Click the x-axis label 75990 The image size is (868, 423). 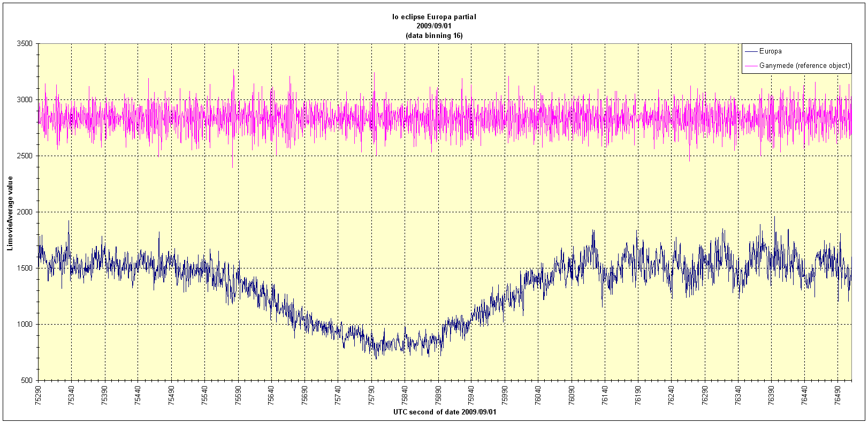(505, 395)
